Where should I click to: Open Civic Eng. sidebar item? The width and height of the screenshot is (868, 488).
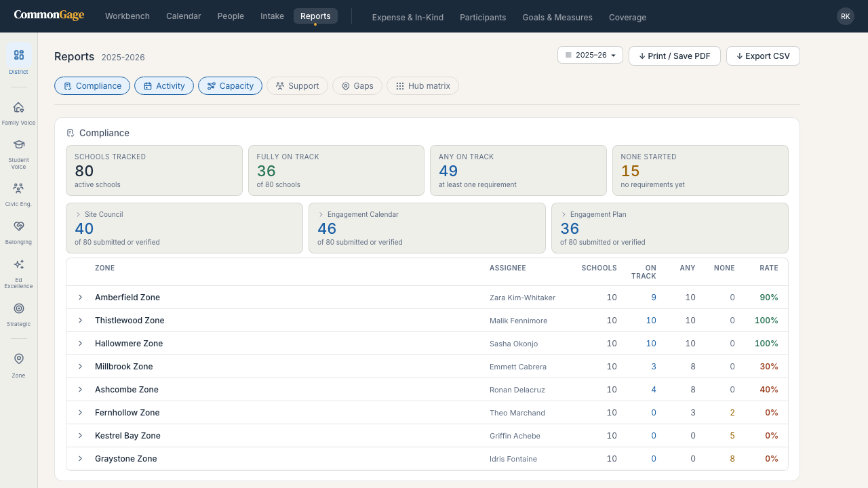[19, 194]
